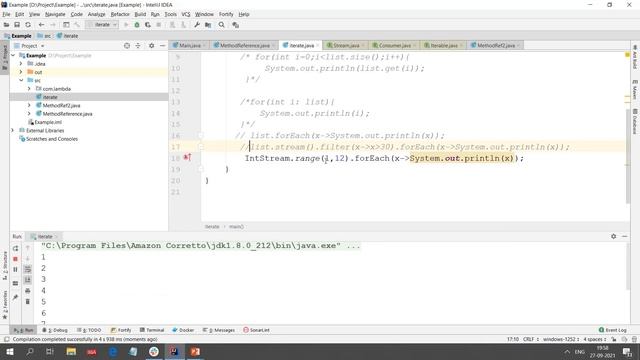
Task: Clear all console output trash icon
Action: [x=28, y=301]
